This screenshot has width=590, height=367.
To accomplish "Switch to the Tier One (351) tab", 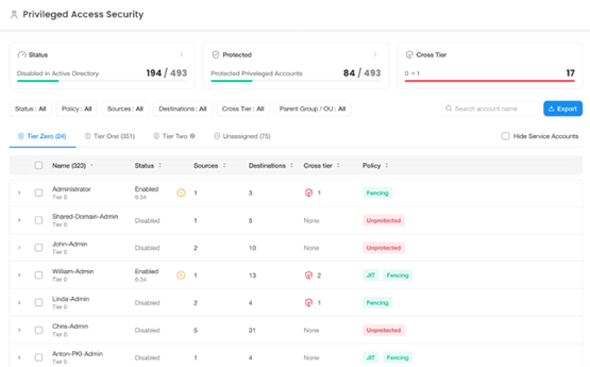I will click(110, 136).
